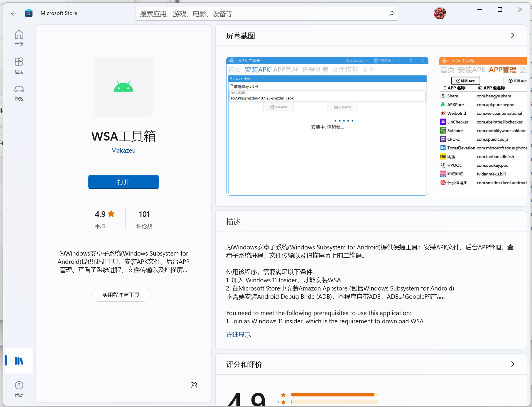Expand the 评分和评价 ratings section
The width and height of the screenshot is (532, 407).
click(513, 364)
